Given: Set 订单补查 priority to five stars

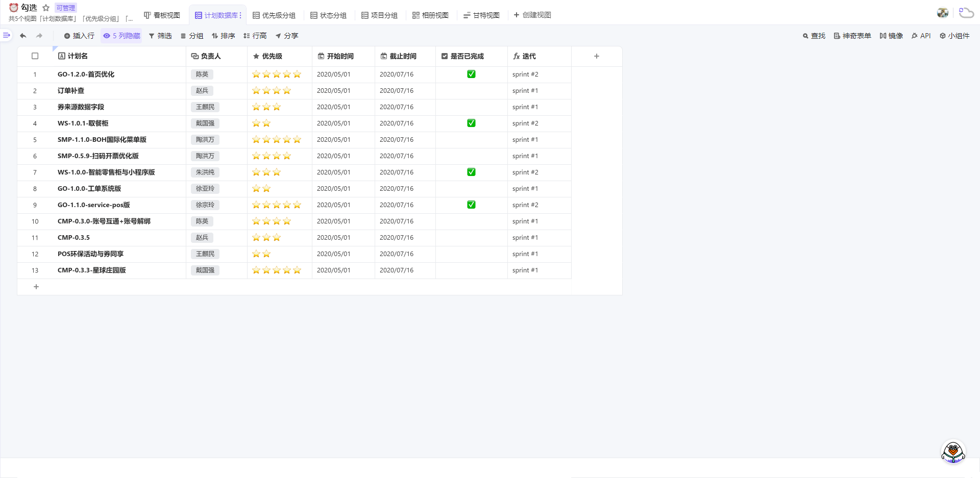Looking at the screenshot, I should pyautogui.click(x=297, y=91).
